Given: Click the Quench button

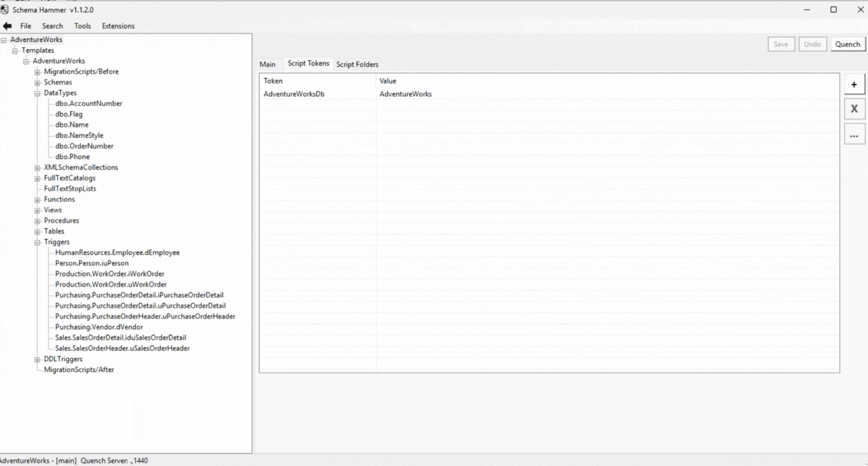Looking at the screenshot, I should click(x=848, y=44).
